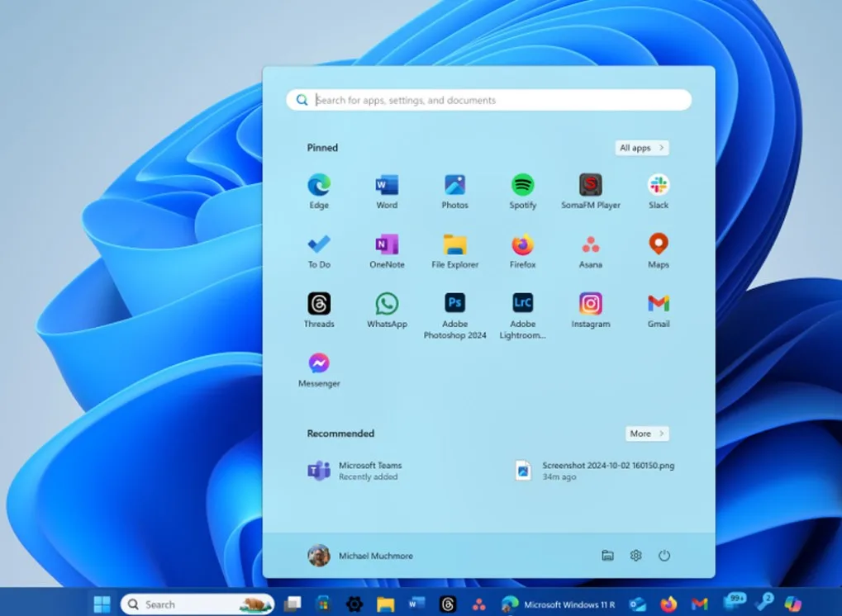Launch the Asana pinned app
Viewport: 842px width, 616px height.
(x=590, y=245)
